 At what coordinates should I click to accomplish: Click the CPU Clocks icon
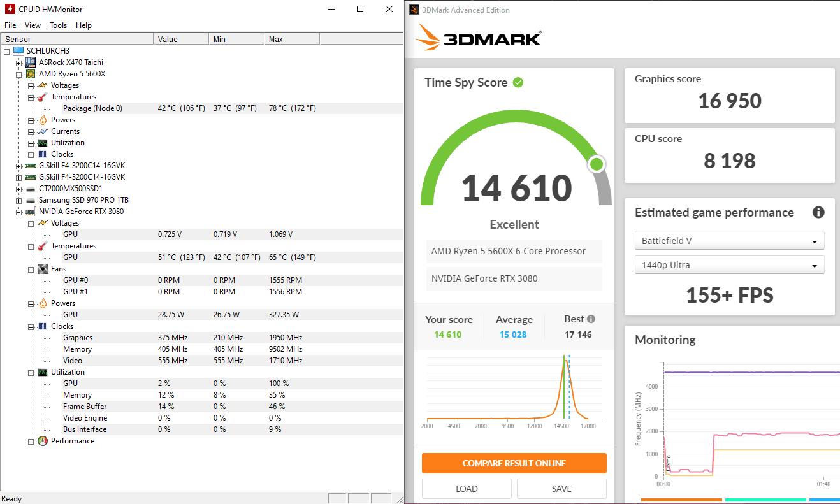pyautogui.click(x=43, y=154)
